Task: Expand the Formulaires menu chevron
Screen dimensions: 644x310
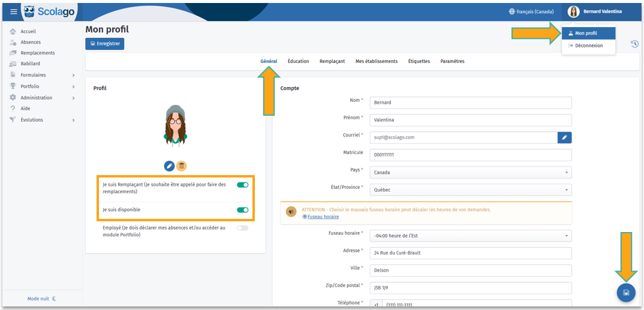Action: 74,75
